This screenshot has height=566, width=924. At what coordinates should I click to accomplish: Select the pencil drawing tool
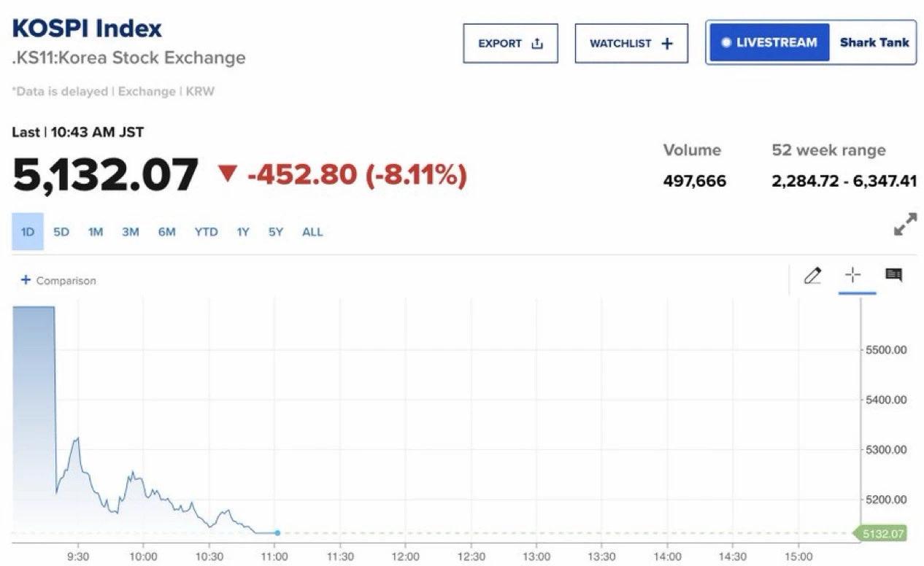click(x=813, y=276)
